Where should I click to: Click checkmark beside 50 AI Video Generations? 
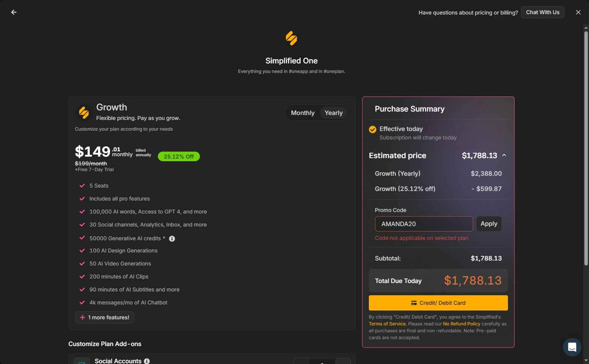[82, 264]
